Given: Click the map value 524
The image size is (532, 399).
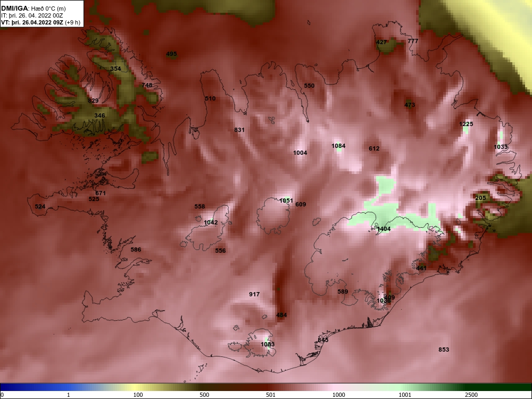Looking at the screenshot, I should (x=40, y=206).
